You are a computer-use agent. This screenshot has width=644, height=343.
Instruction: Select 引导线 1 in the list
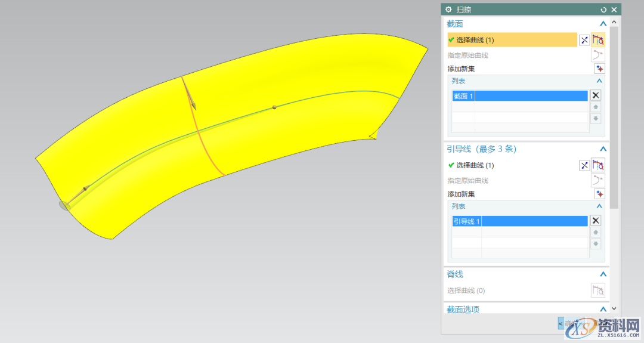[519, 221]
